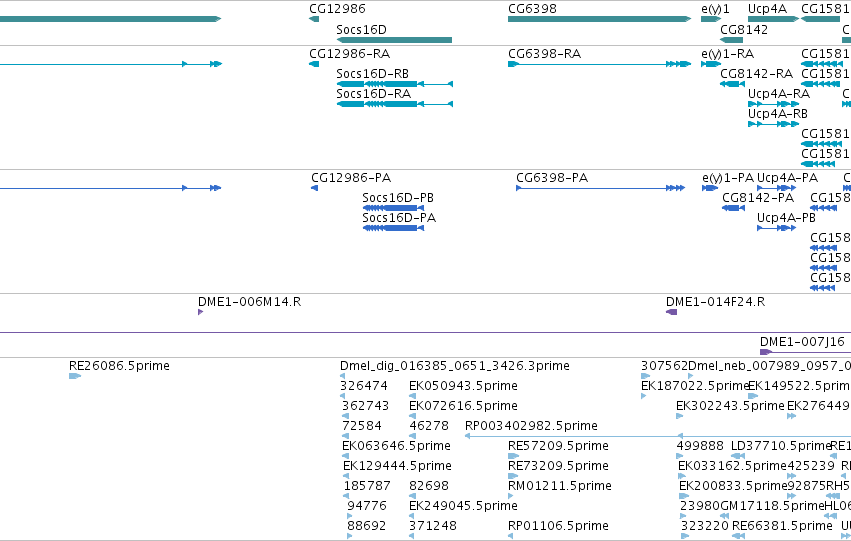Click the Ucp4A-PB protein label
The image size is (851, 541).
786,218
